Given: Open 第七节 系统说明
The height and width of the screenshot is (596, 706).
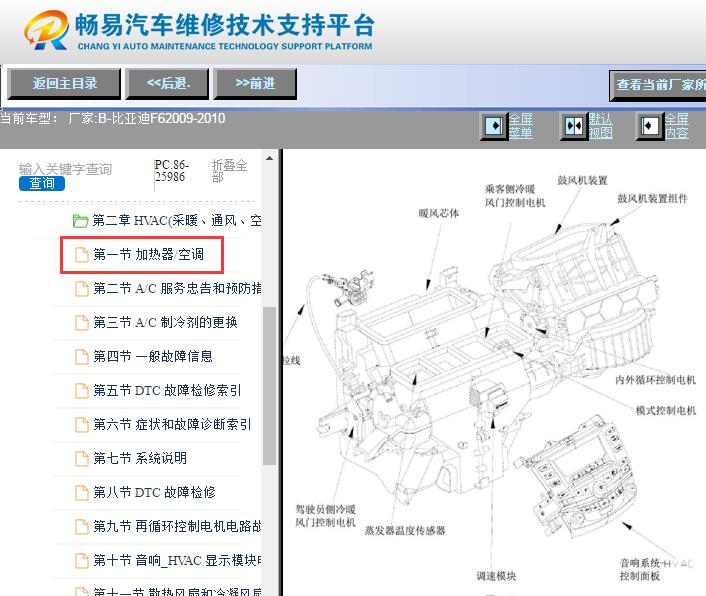Looking at the screenshot, I should pos(140,458).
